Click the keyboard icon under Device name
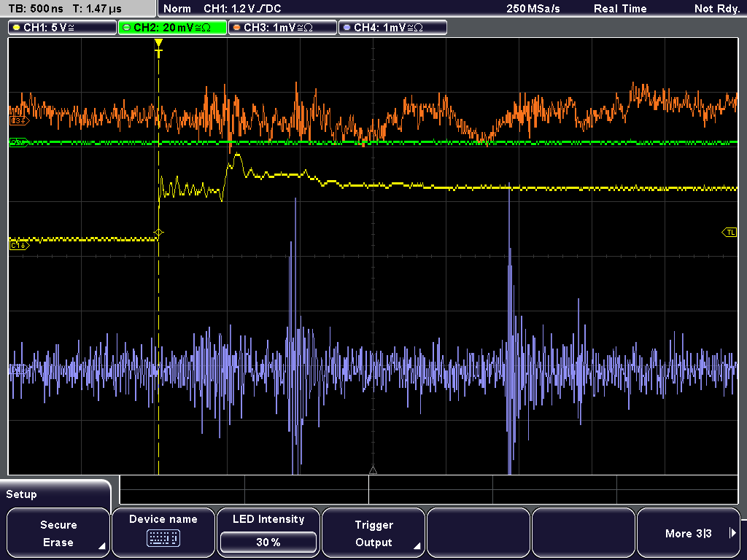This screenshot has height=560, width=747. (x=163, y=538)
